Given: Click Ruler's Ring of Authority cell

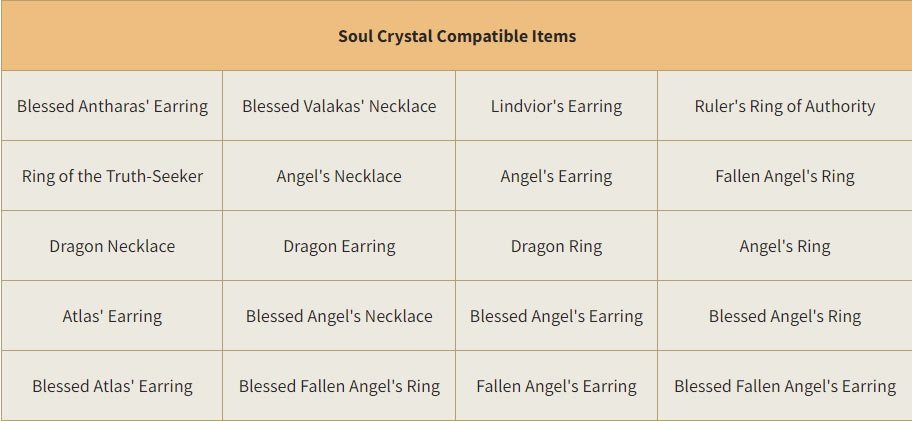Looking at the screenshot, I should [x=785, y=106].
